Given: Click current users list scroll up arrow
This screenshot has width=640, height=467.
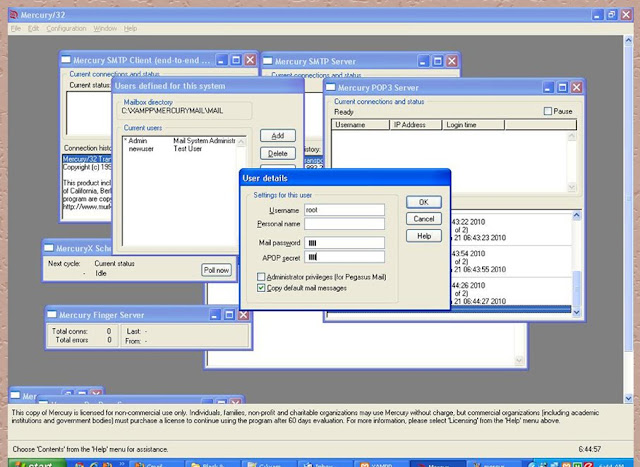Looking at the screenshot, I should point(241,142).
